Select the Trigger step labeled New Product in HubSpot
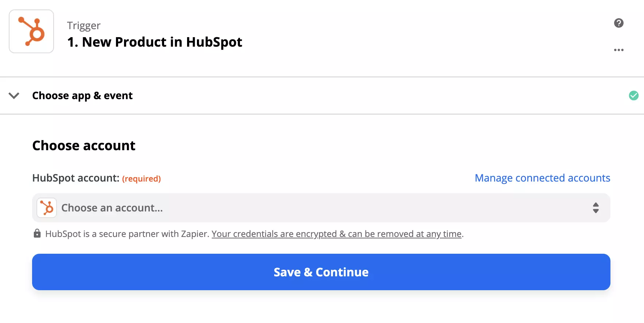 click(x=154, y=42)
